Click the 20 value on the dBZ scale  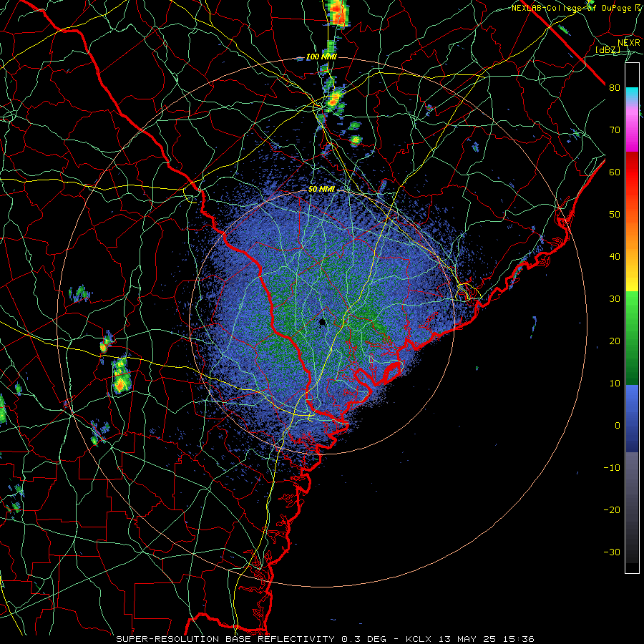click(x=615, y=341)
